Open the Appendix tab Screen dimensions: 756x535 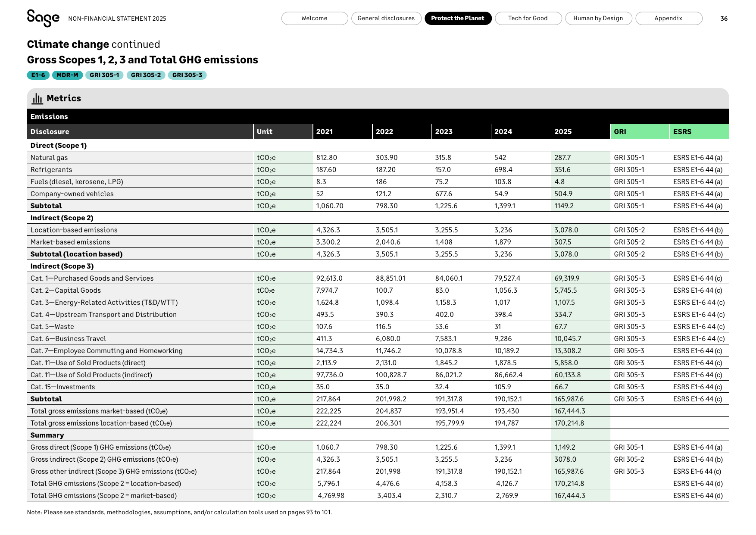click(x=669, y=18)
